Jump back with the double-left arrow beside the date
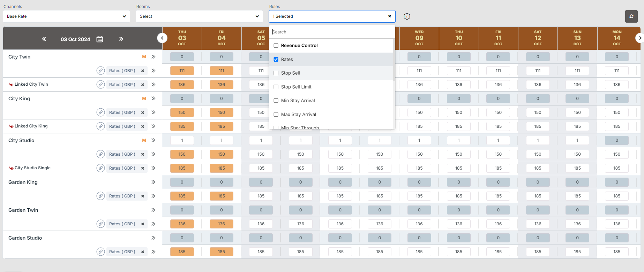 (44, 39)
